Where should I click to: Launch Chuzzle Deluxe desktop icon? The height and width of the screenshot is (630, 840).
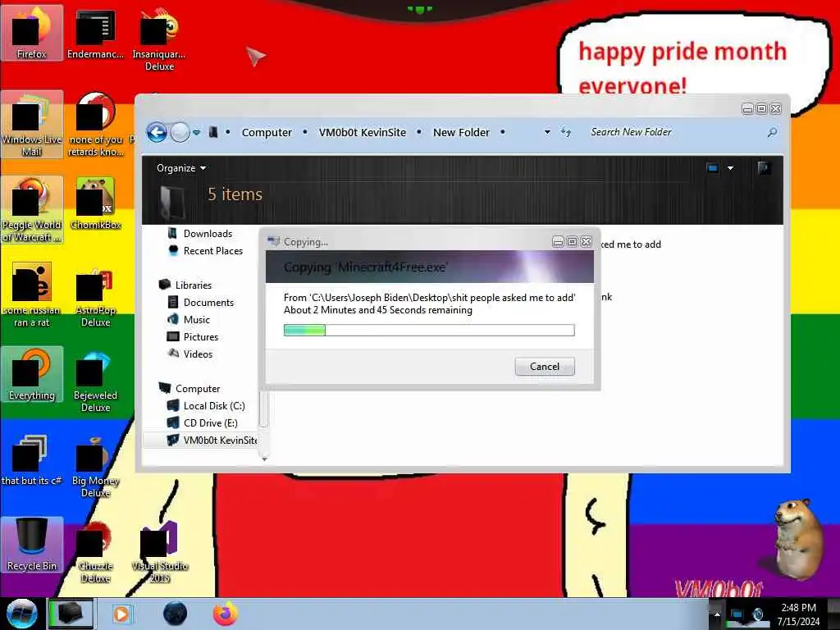(x=95, y=550)
